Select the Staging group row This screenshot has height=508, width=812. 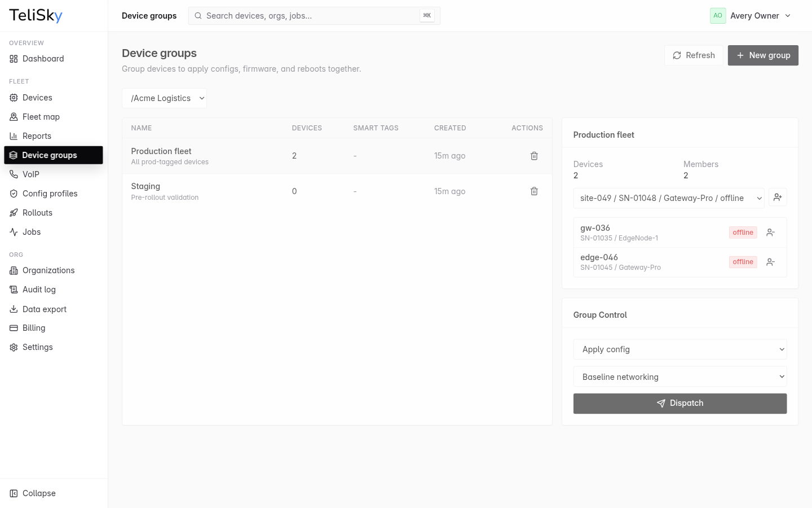[x=337, y=191]
